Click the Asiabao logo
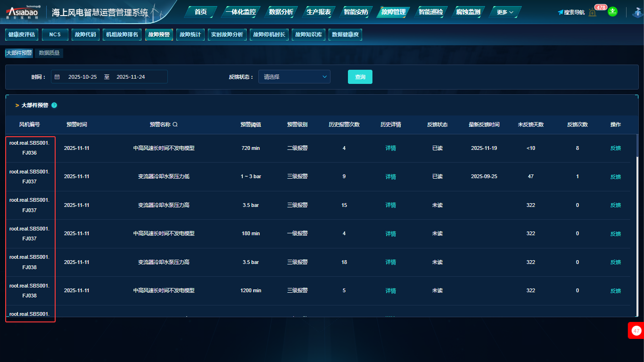644x362 pixels. point(24,13)
